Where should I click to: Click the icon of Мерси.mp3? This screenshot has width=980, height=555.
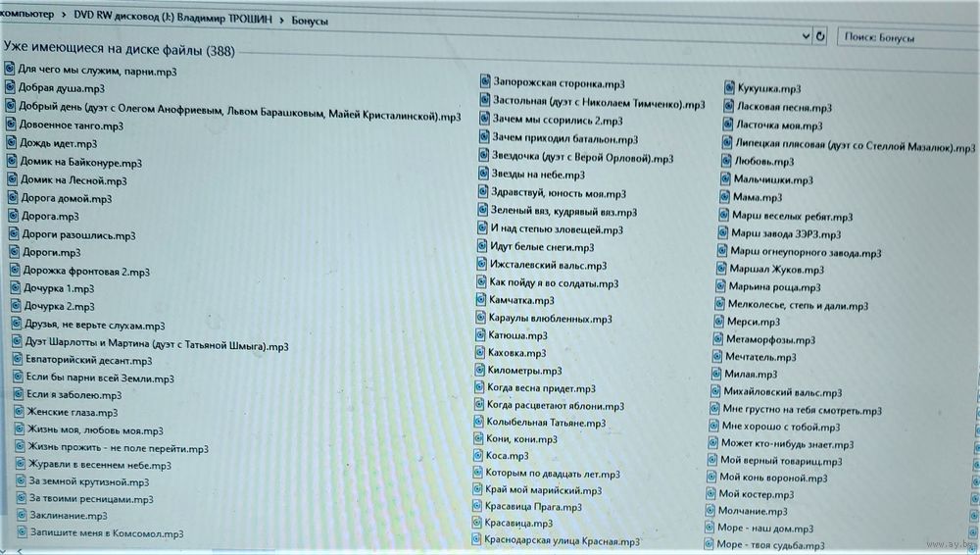[718, 321]
